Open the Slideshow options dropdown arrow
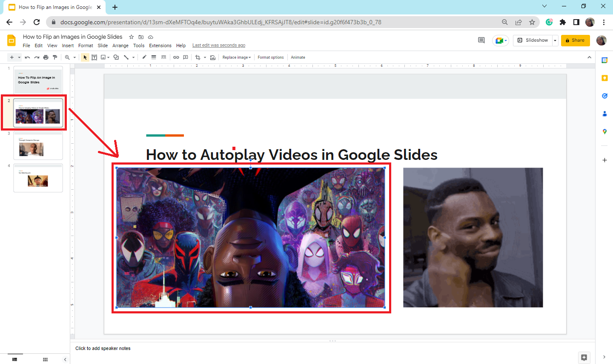The image size is (613, 364). [x=555, y=40]
